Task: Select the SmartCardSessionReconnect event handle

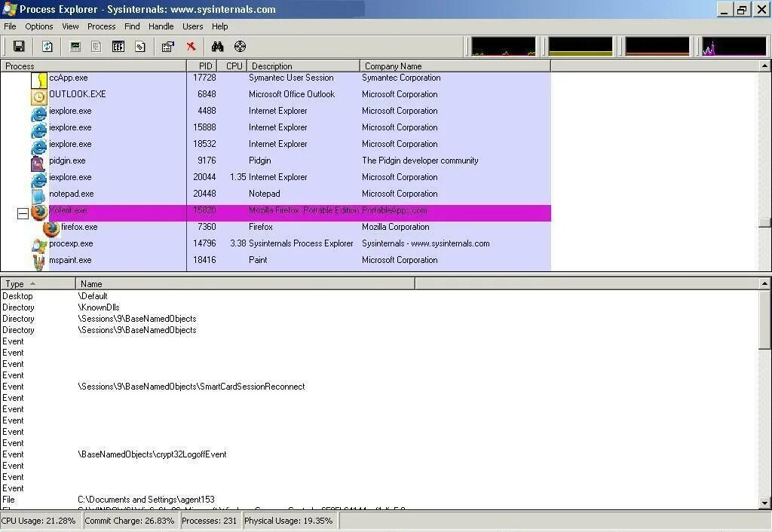Action: click(379, 387)
